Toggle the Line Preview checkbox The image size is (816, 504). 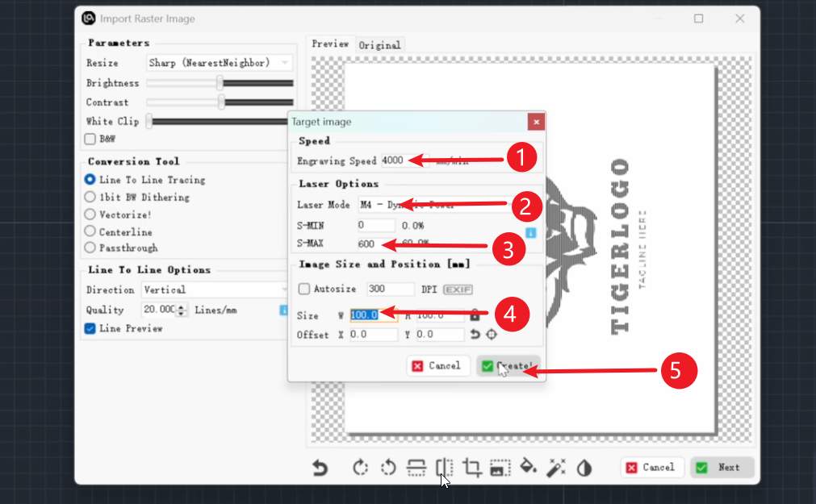coord(90,328)
